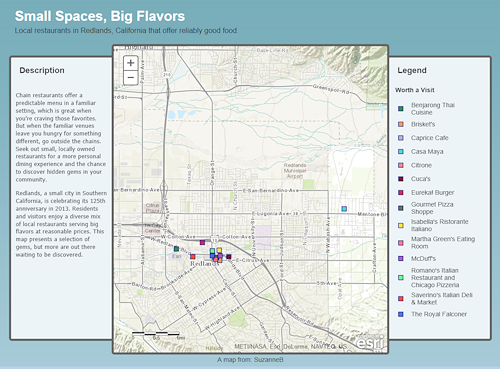Select the dark red Cuca's map marker
Viewport: 500px width, 369px height.
[229, 256]
